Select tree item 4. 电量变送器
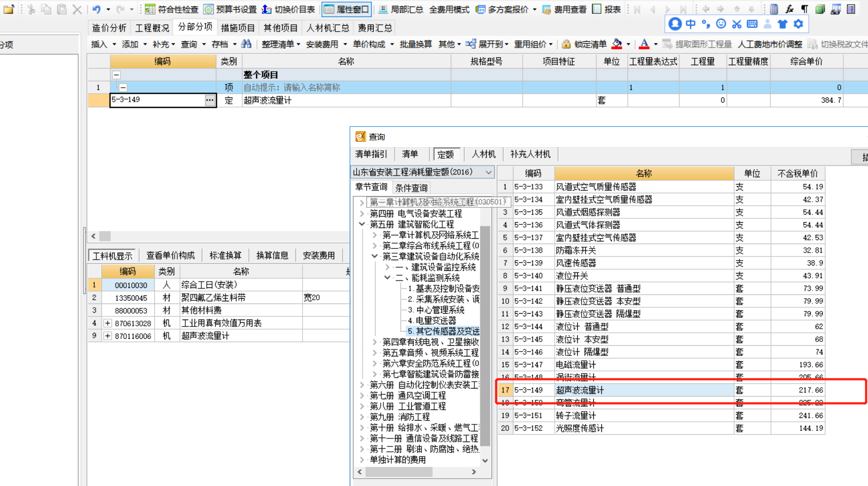Image resolution: width=868 pixels, height=486 pixels. click(432, 321)
